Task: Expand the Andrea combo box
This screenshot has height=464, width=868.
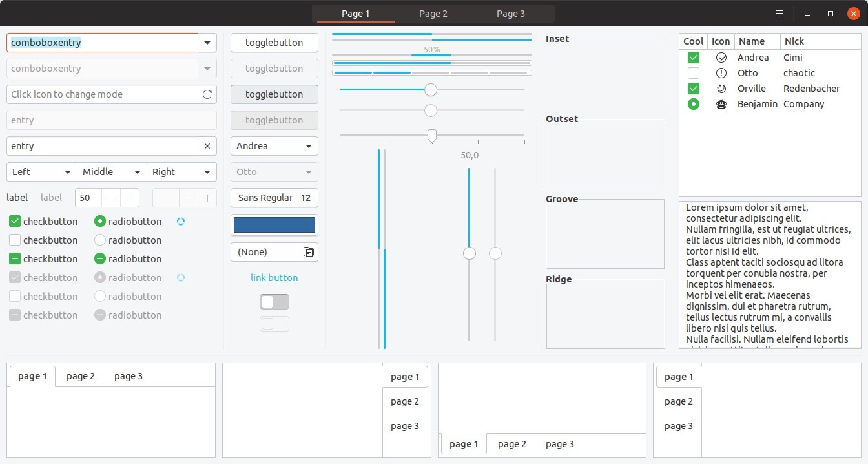Action: tap(274, 146)
